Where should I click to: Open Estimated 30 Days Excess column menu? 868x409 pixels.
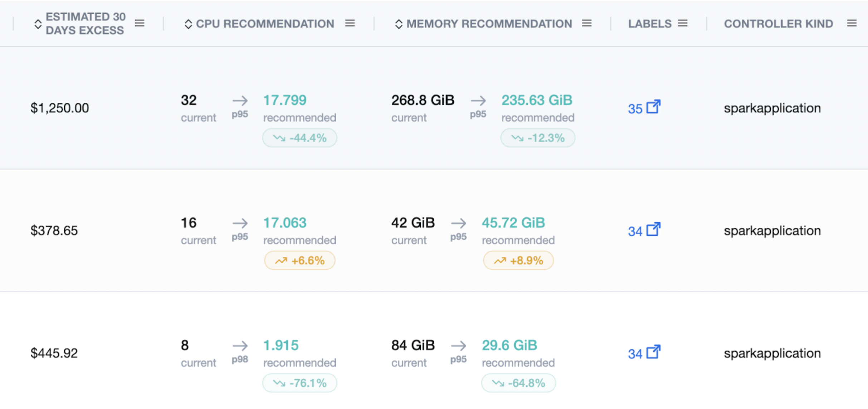[140, 24]
